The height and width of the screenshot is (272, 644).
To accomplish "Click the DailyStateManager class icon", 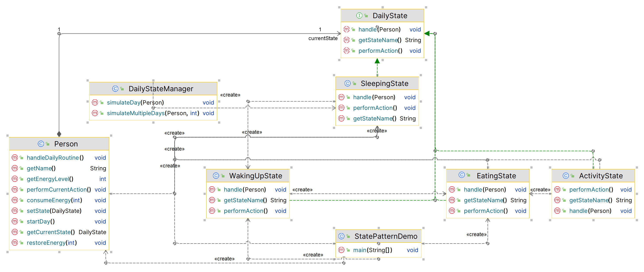I will point(115,89).
